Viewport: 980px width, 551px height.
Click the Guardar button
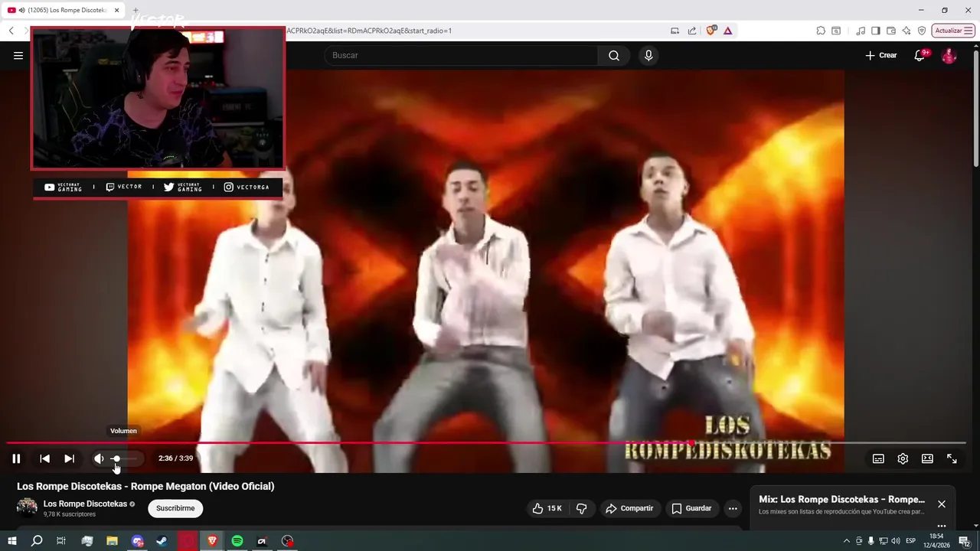coord(691,508)
